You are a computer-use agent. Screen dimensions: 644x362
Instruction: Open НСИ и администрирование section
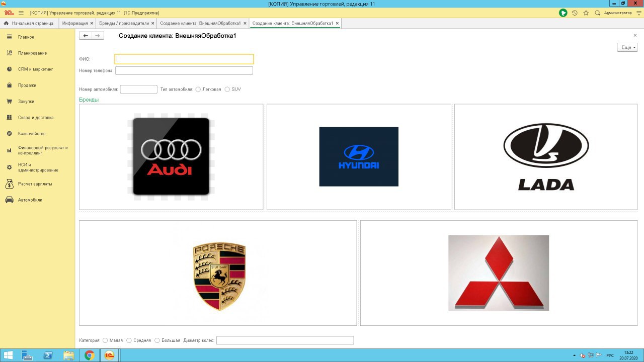pos(38,167)
